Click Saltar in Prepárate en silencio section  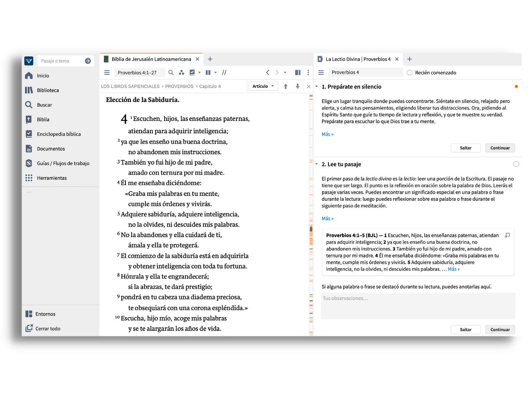tap(466, 148)
